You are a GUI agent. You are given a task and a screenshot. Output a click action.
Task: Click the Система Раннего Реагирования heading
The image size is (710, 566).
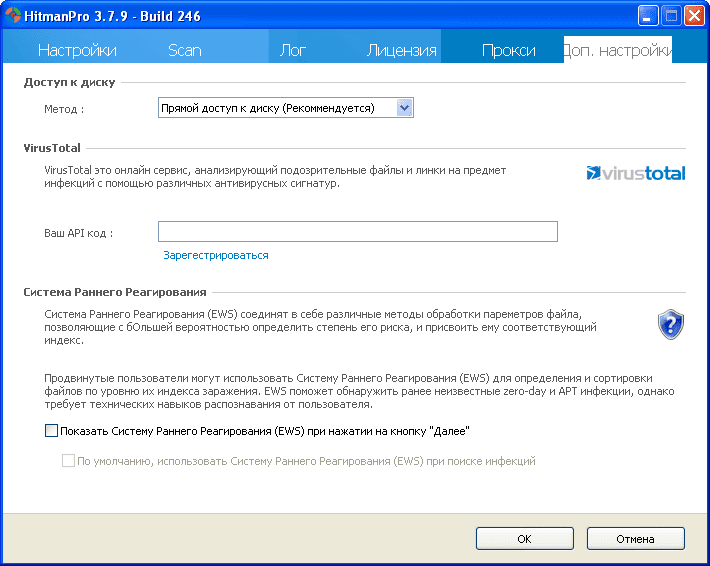pyautogui.click(x=115, y=292)
